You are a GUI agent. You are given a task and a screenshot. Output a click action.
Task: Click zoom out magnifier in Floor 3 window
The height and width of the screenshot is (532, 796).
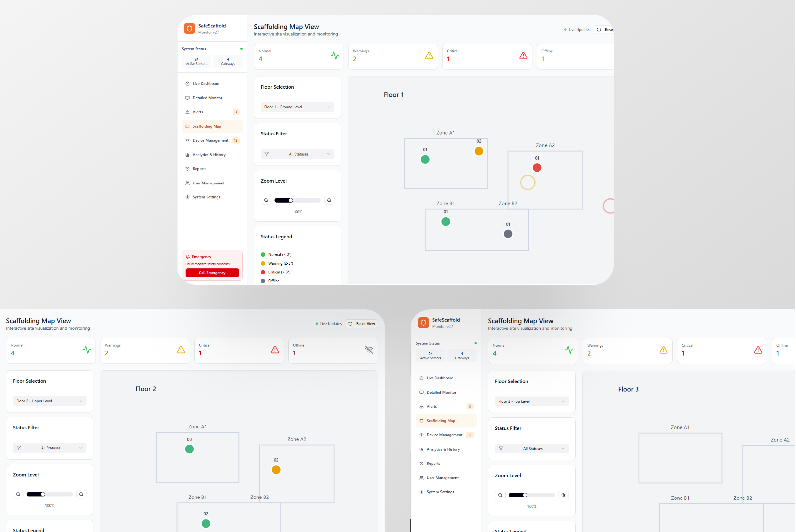pyautogui.click(x=501, y=495)
